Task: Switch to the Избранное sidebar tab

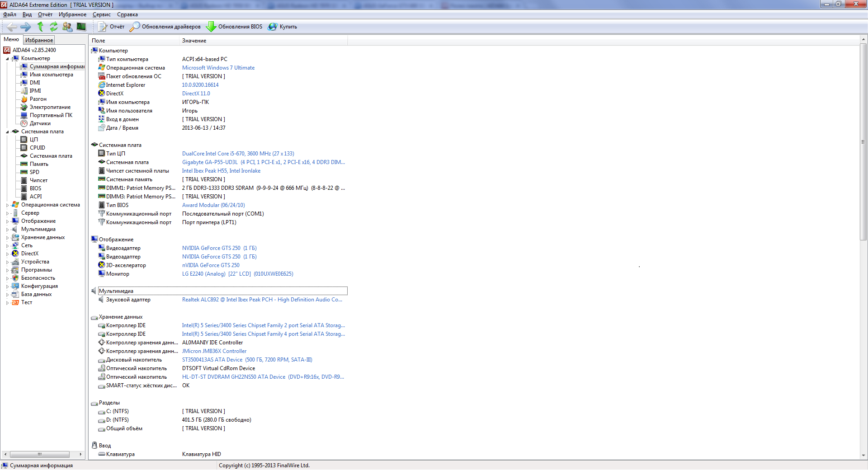Action: click(x=39, y=40)
